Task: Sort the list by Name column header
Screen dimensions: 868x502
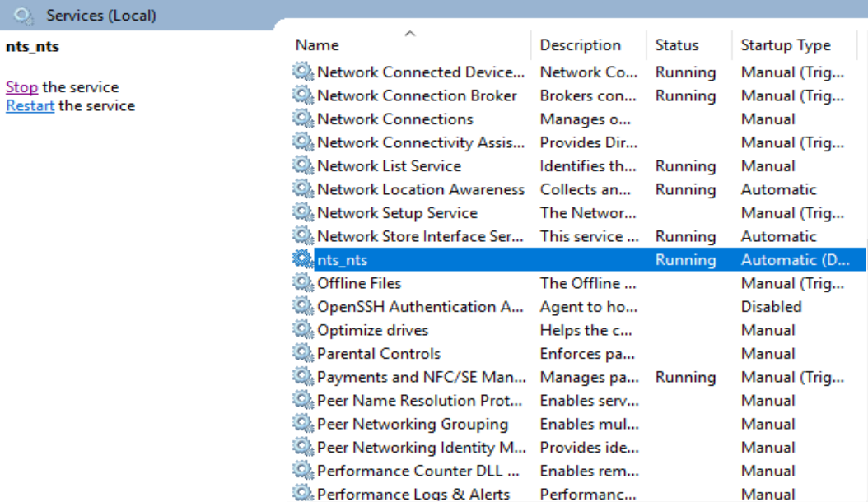Action: (317, 45)
